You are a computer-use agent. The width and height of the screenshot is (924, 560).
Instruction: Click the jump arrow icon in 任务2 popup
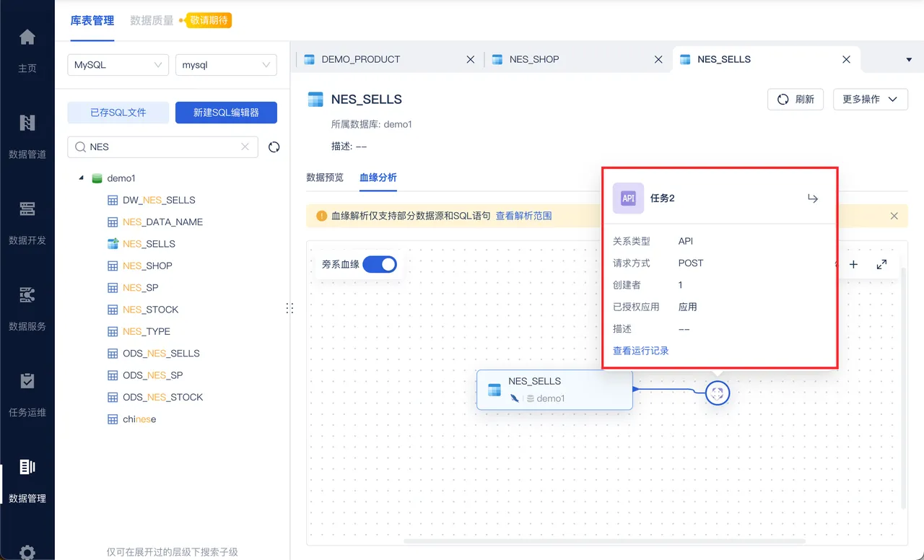(813, 198)
